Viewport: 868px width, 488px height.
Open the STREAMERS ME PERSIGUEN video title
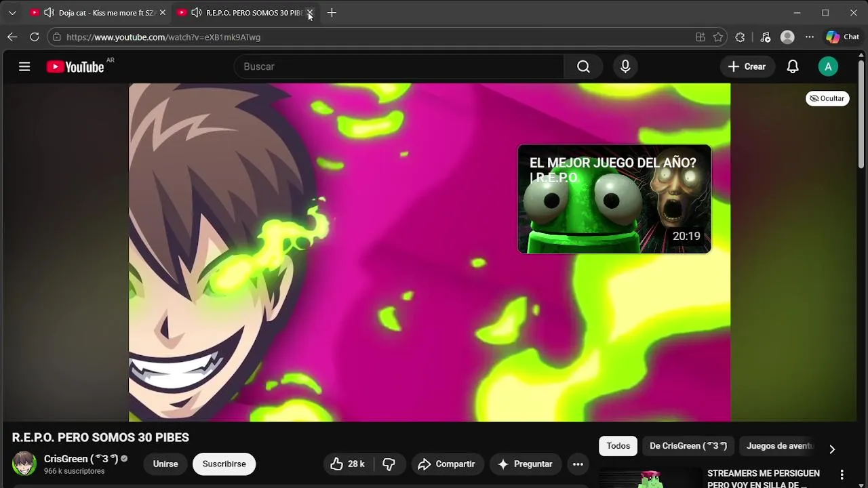pos(764,479)
